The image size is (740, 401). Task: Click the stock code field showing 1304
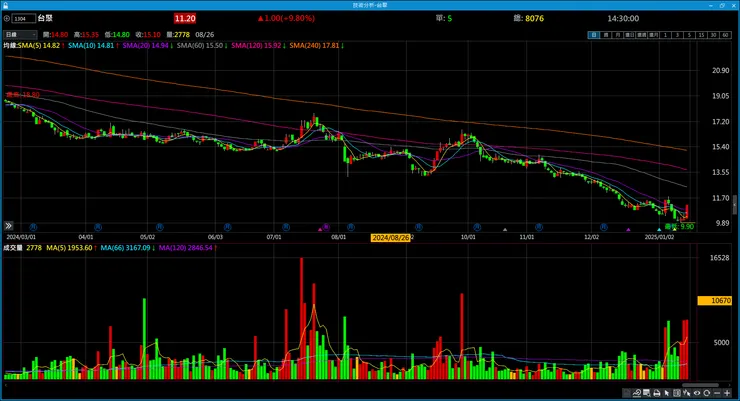[x=24, y=18]
